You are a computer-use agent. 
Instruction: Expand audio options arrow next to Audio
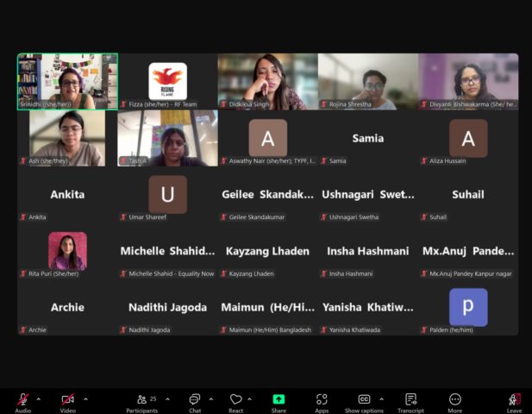39,399
